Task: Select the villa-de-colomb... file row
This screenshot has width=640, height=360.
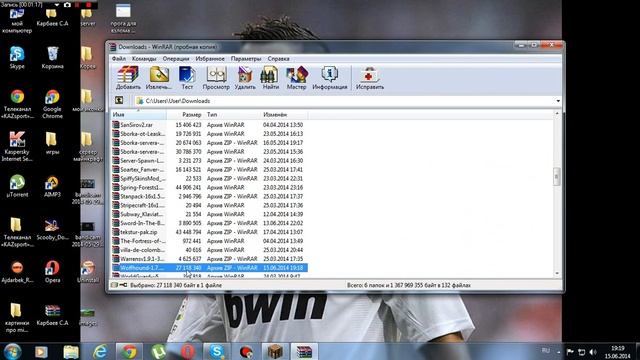Action: point(209,250)
